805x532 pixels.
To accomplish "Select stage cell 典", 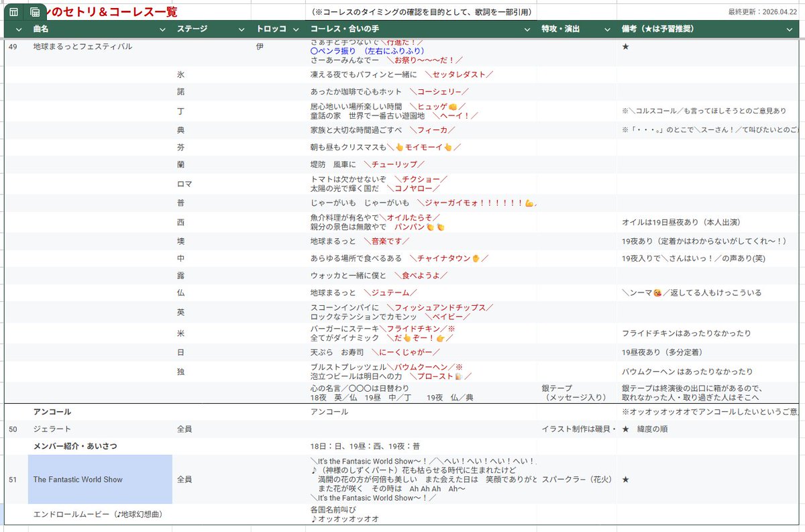I will (211, 129).
